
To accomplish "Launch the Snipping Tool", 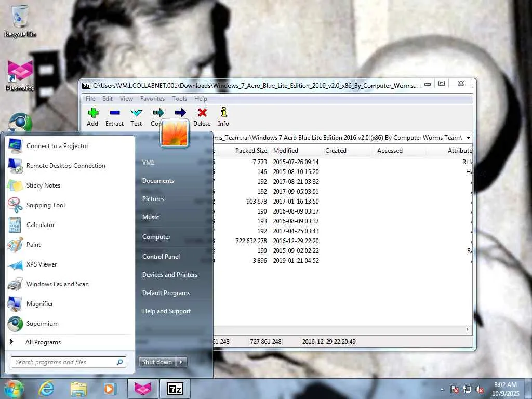I will pos(70,205).
